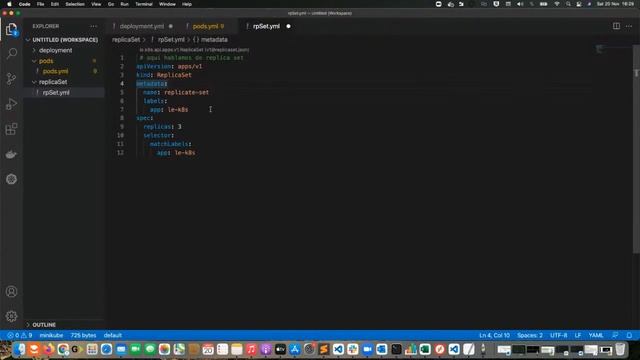Viewport: 640px width, 360px height.
Task: Change encoding via UTF-8
Action: tap(559, 335)
